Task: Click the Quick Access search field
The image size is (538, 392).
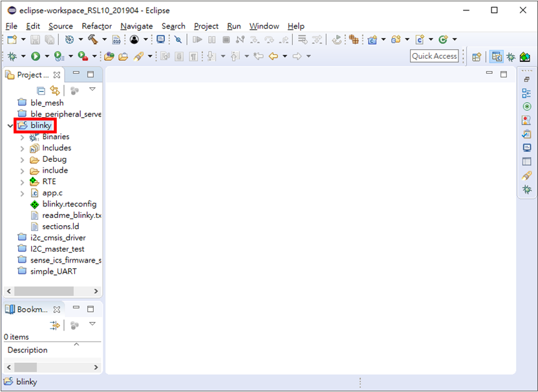Action: [434, 56]
